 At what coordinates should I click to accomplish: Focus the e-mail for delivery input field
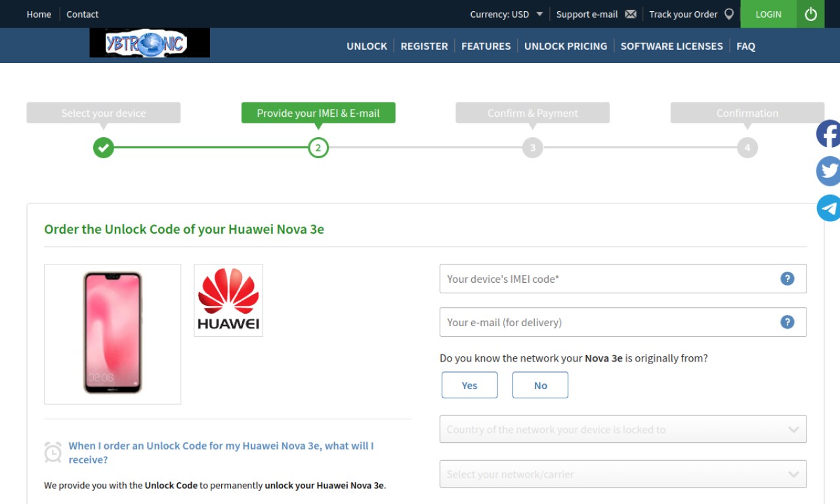pos(623,322)
